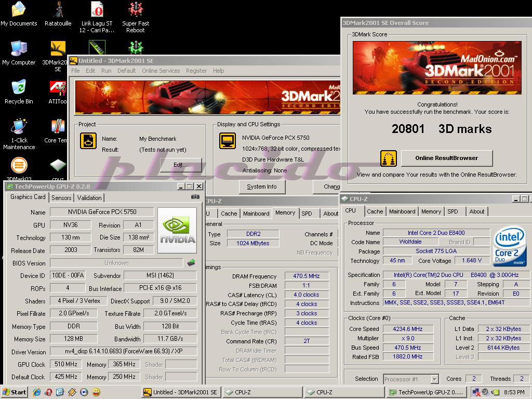Open Mainboard tab in front CPU-Z window
This screenshot has height=399, width=532.
coord(402,211)
